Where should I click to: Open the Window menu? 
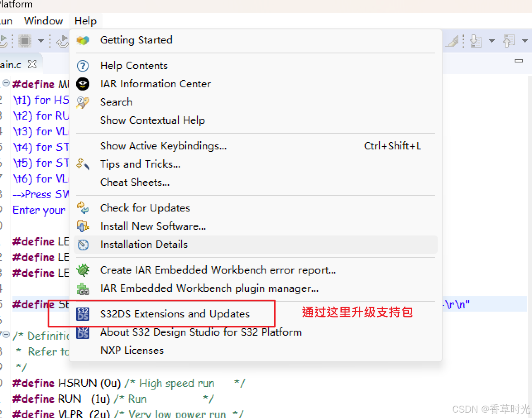(43, 21)
